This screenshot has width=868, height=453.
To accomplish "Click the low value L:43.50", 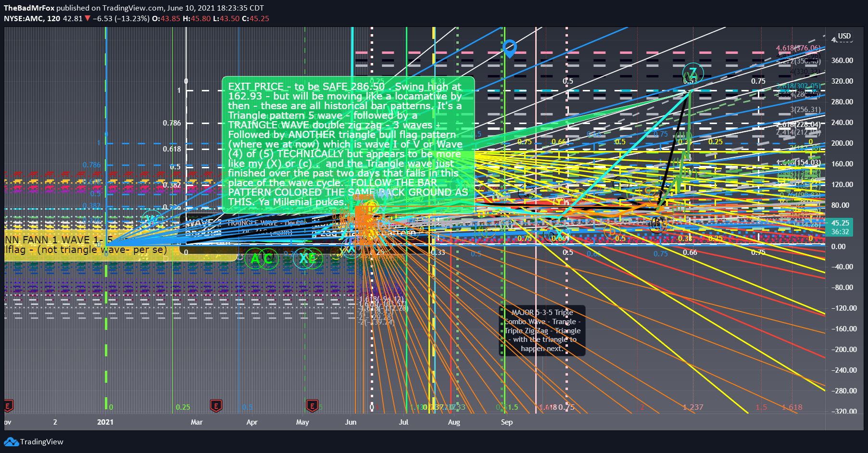I will tap(226, 18).
